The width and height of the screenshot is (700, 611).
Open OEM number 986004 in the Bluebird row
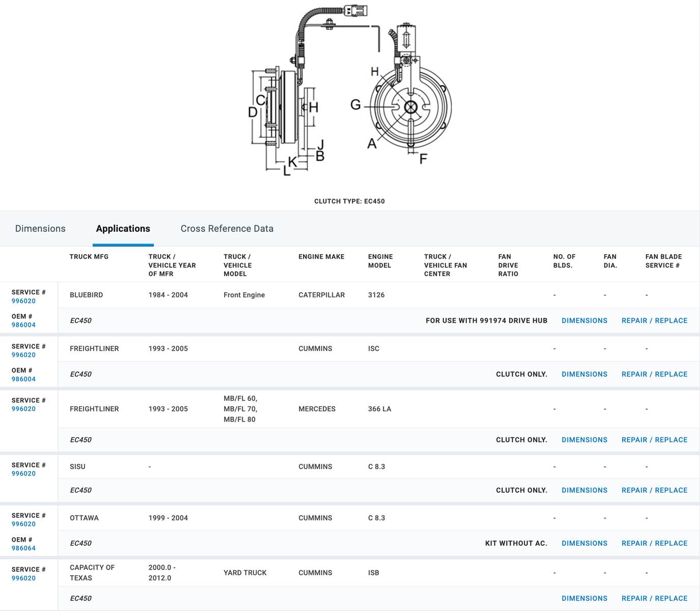tap(23, 325)
